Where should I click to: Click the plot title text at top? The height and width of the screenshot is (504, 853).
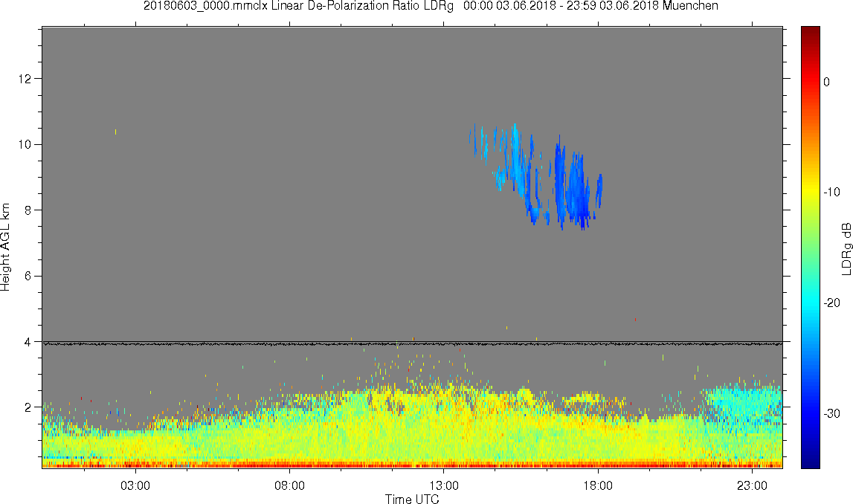(x=431, y=6)
